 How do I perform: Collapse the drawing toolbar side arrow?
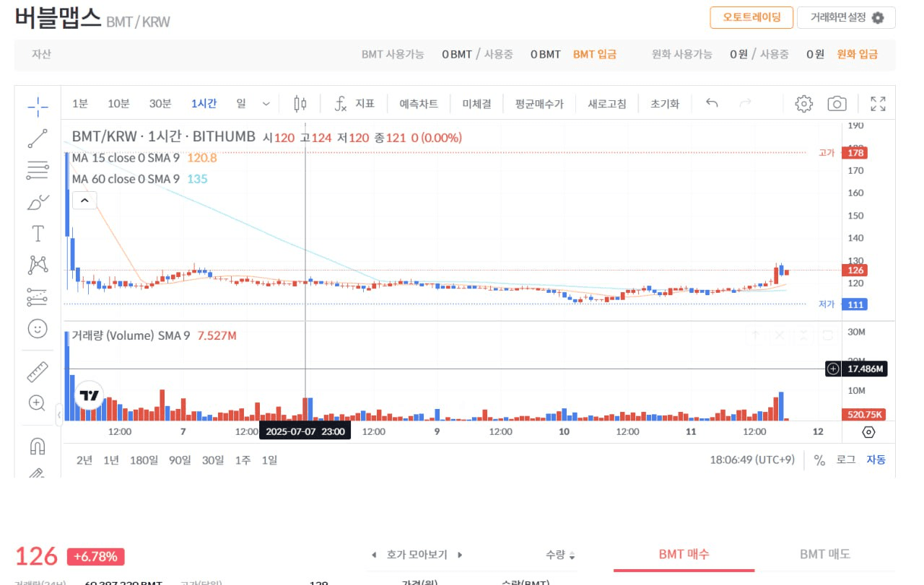point(59,415)
